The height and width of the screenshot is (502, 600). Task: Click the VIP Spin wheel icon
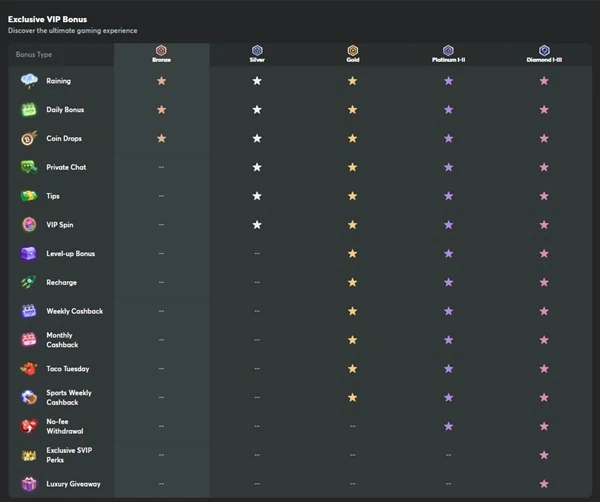tap(29, 225)
